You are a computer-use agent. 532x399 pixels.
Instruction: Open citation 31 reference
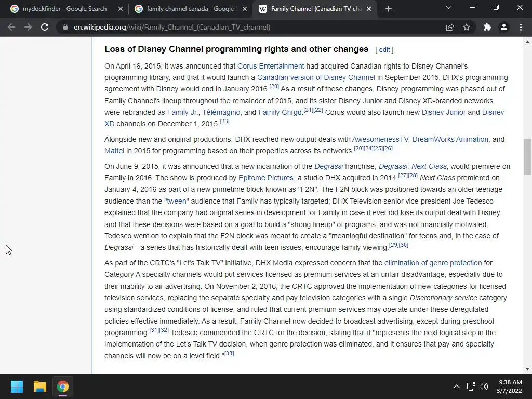(x=154, y=330)
